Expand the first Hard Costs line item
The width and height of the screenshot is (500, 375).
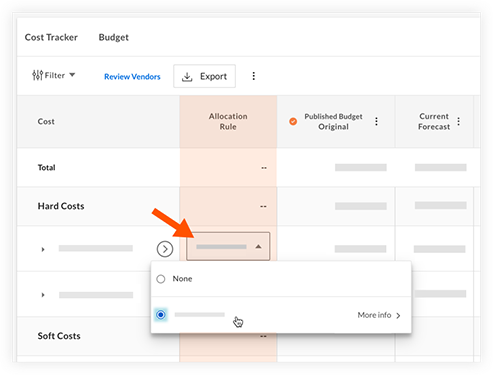tap(43, 249)
